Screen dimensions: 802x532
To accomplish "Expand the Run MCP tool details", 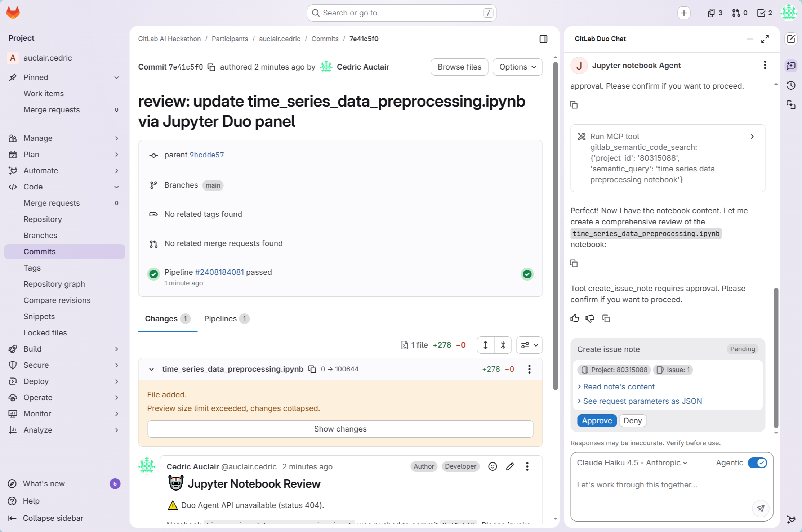I will tap(752, 137).
